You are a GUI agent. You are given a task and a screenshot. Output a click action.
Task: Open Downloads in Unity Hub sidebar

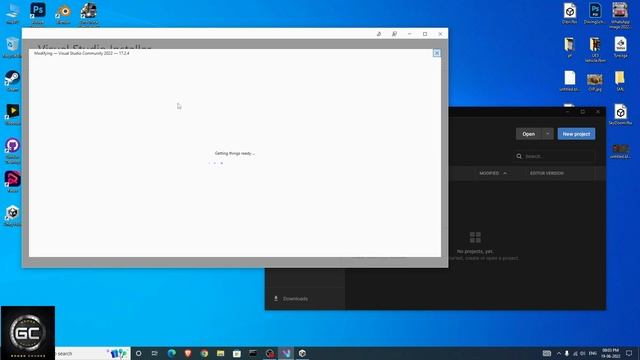point(291,299)
